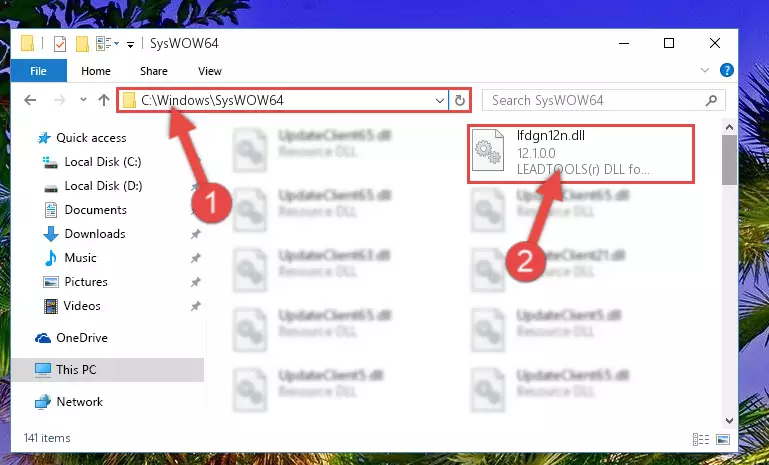Switch to Details view in status bar
Screen dimensions: 769x465
click(701, 439)
